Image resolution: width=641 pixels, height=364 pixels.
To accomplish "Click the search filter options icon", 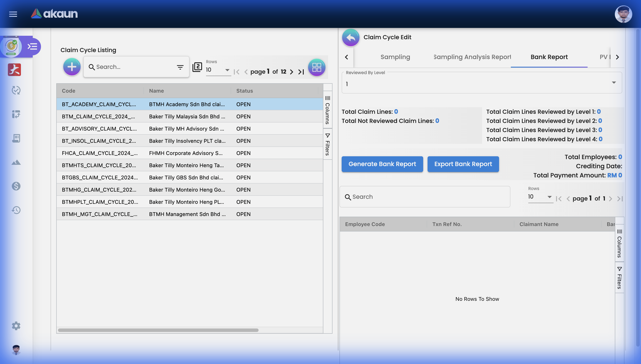I will [x=180, y=67].
